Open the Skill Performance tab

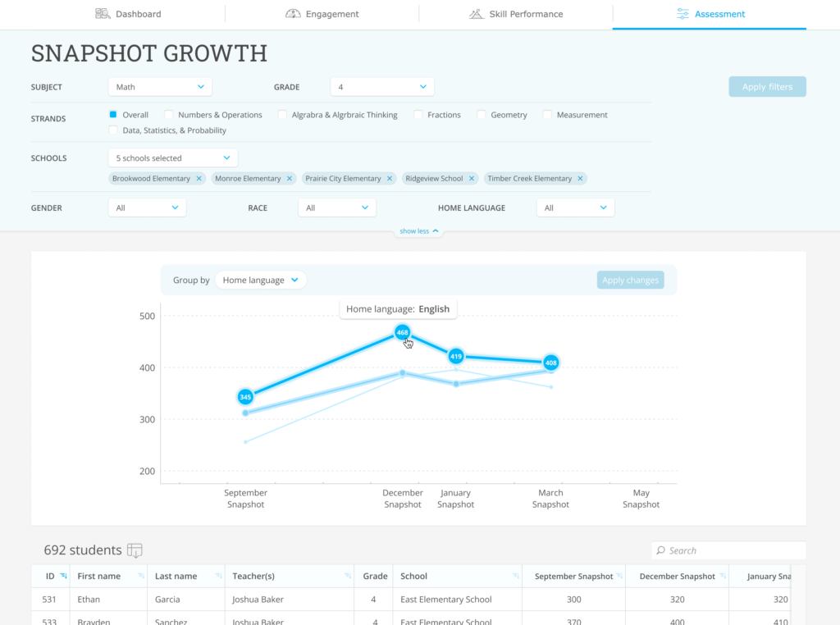[516, 13]
